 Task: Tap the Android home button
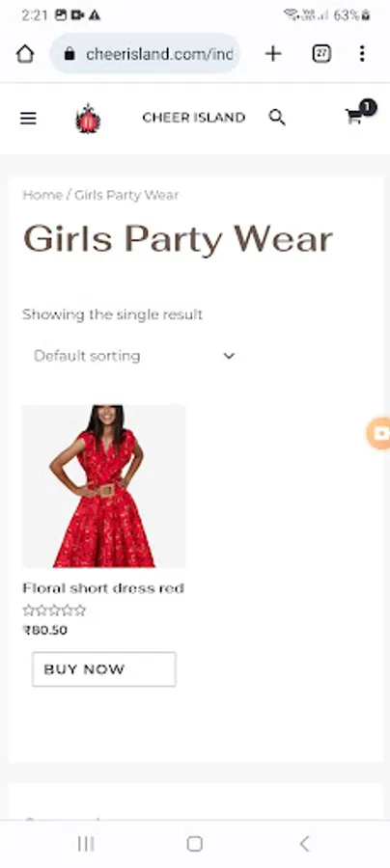click(x=194, y=844)
